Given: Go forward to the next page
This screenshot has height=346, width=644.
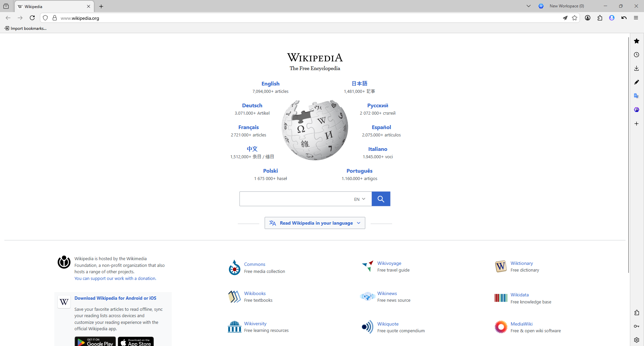Looking at the screenshot, I should tap(20, 18).
